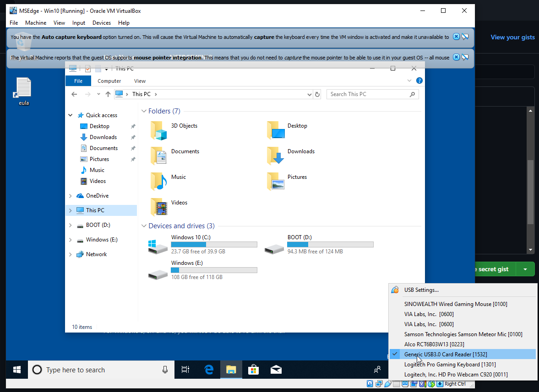Click the Explorer help question mark icon
The width and height of the screenshot is (539, 392).
click(x=419, y=81)
